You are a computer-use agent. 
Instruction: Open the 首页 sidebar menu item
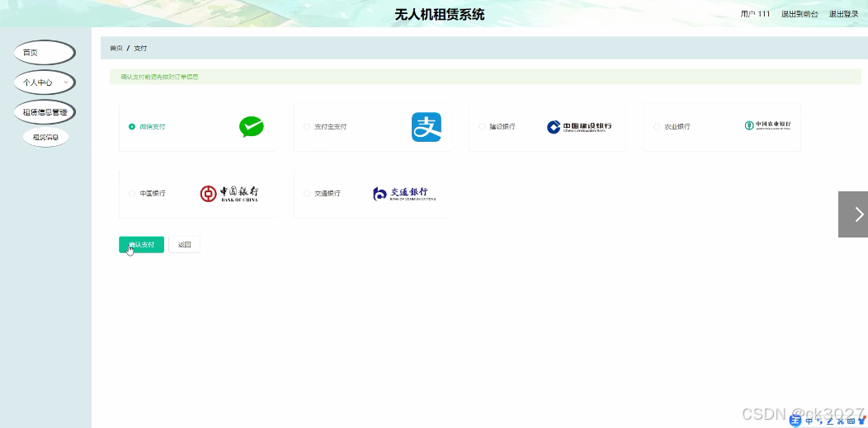click(45, 53)
